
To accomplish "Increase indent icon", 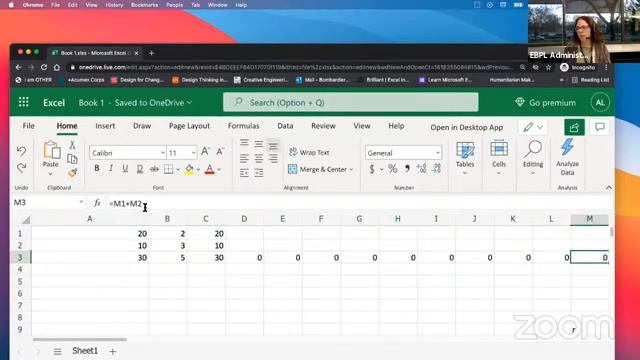I will (258, 173).
